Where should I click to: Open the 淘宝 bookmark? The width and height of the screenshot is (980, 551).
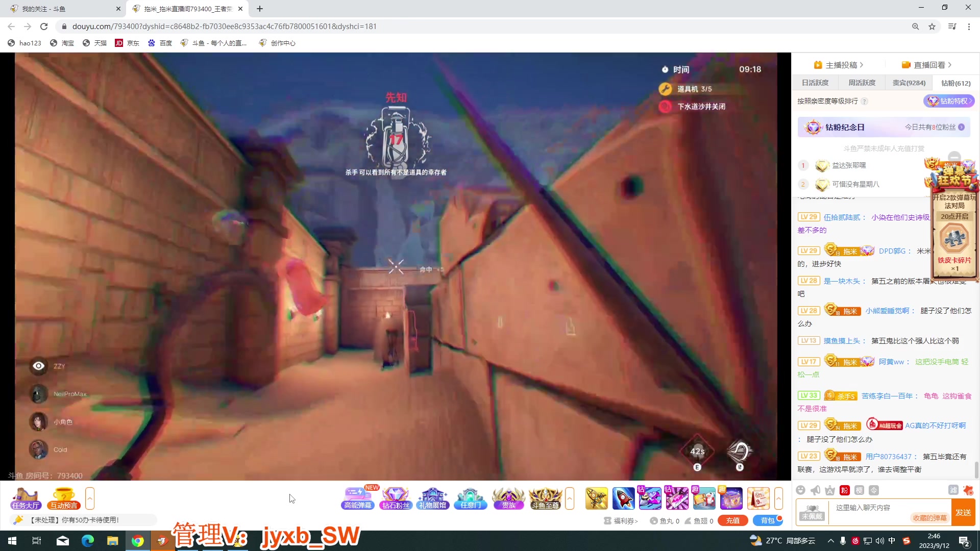(x=62, y=43)
